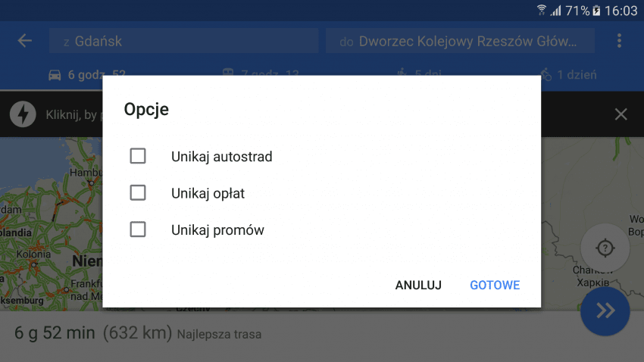Screen dimensions: 644x362
Task: Edit destination field Dworzec Kolejowy Rzeszów
Action: [460, 41]
